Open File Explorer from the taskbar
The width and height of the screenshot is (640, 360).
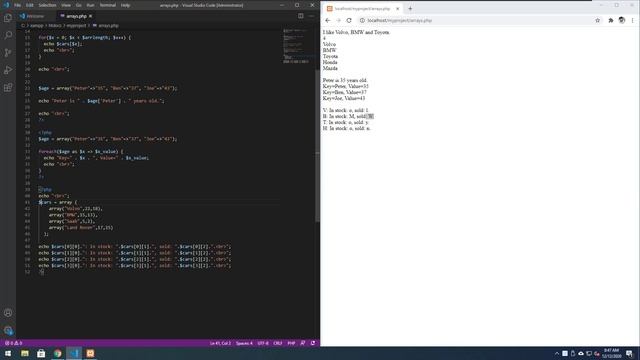point(25,353)
